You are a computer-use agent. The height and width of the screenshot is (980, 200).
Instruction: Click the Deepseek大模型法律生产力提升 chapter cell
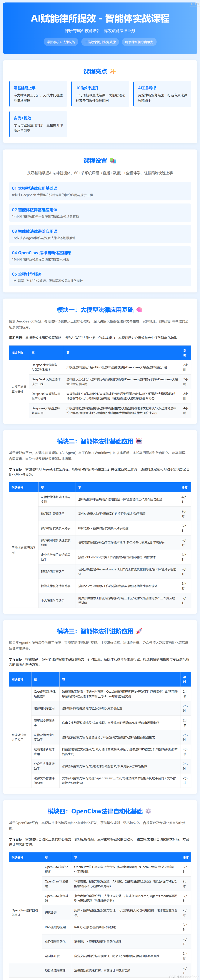coord(46,396)
